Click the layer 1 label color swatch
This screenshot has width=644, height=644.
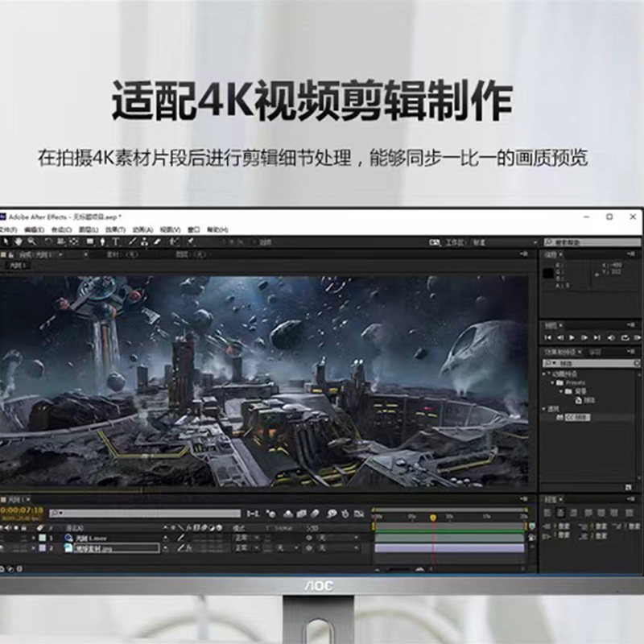[43, 538]
